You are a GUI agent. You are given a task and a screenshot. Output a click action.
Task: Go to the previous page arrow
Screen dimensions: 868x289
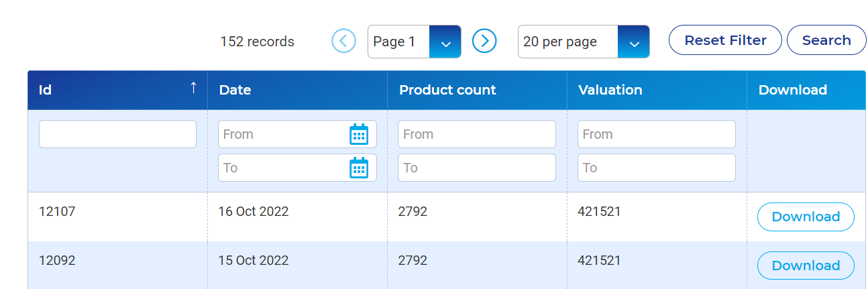[x=343, y=42]
